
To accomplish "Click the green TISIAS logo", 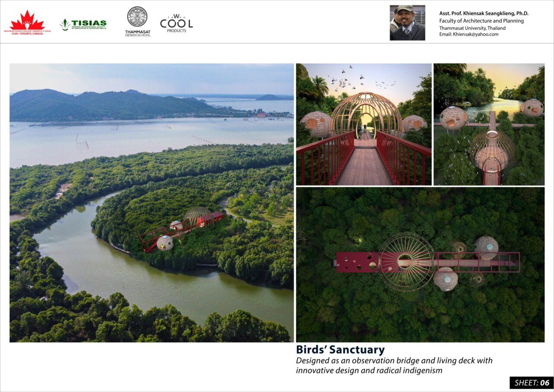I will point(83,24).
